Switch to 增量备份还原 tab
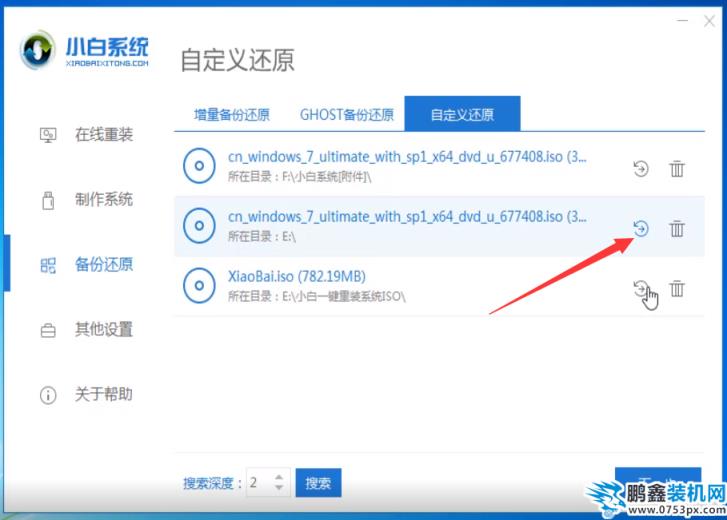This screenshot has height=520, width=727. 232,114
